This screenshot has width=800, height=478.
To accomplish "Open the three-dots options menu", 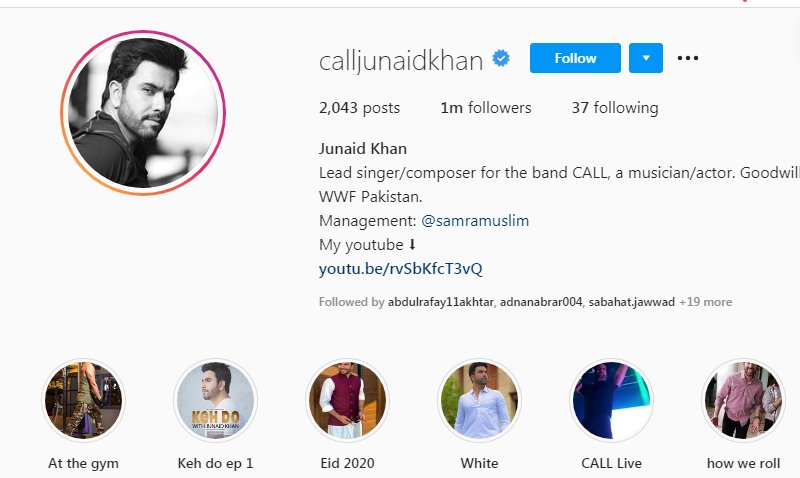I will point(688,58).
